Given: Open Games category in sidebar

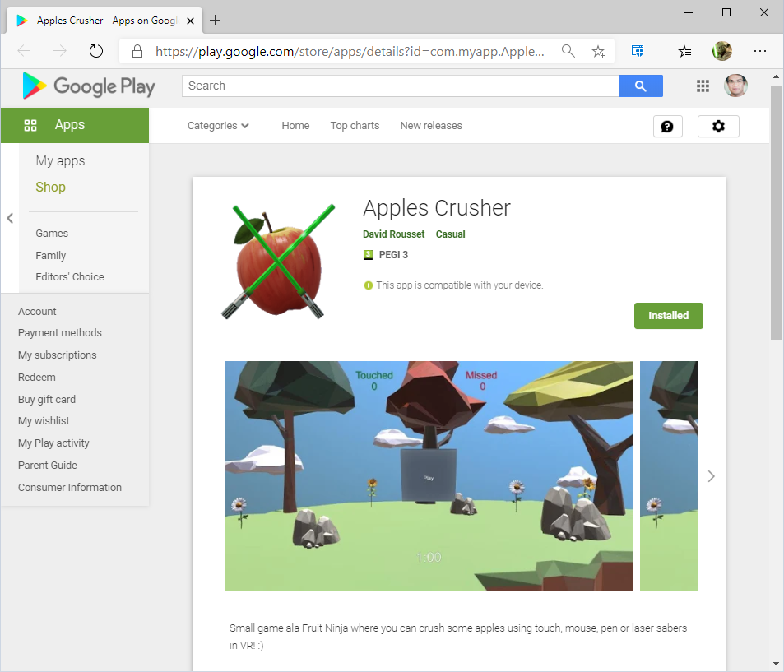Looking at the screenshot, I should pos(52,234).
